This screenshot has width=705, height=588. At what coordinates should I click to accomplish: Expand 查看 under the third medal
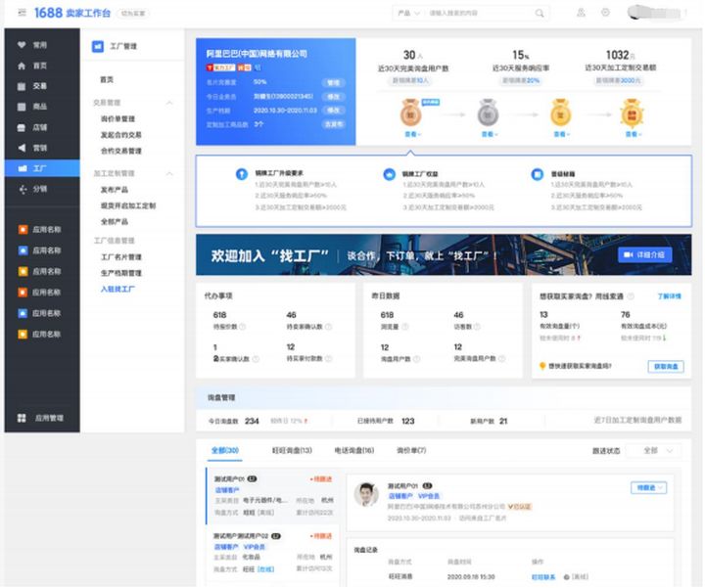[x=561, y=134]
